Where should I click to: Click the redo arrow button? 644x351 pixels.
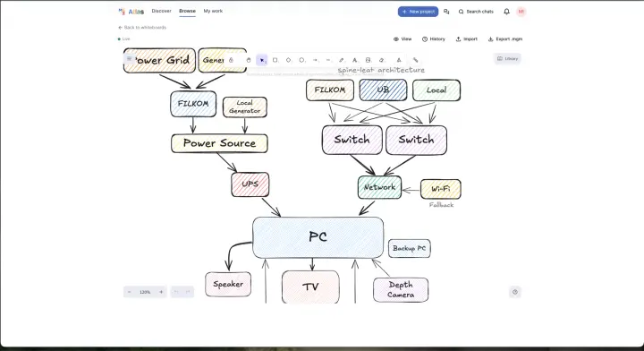188,292
